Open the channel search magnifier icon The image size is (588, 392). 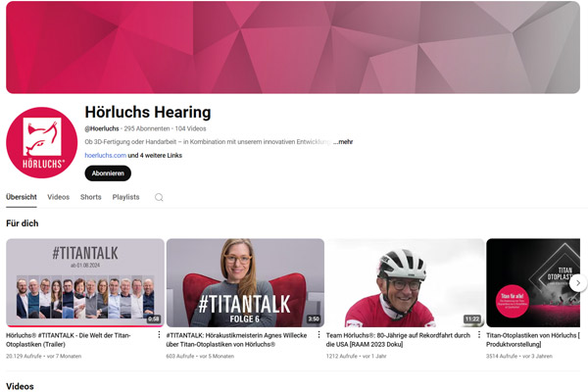click(159, 197)
